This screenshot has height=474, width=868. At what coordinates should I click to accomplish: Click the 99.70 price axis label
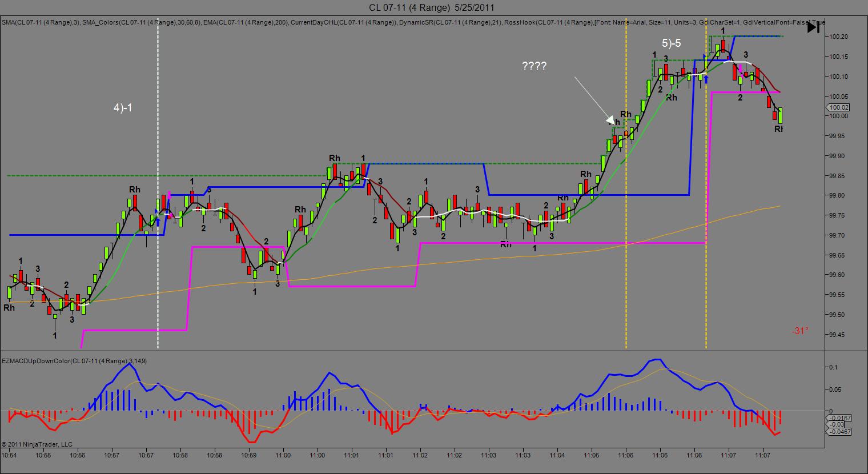point(838,235)
